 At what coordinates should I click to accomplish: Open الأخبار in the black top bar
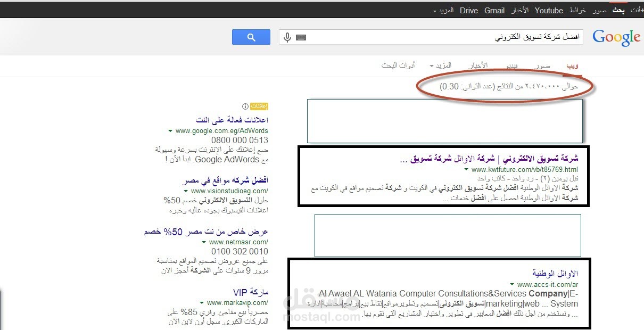pyautogui.click(x=519, y=11)
